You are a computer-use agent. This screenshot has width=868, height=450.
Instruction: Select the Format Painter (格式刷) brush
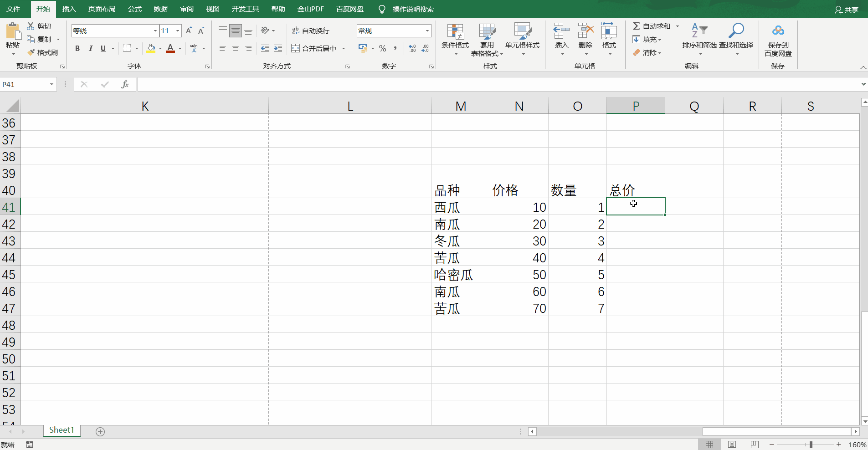point(31,52)
